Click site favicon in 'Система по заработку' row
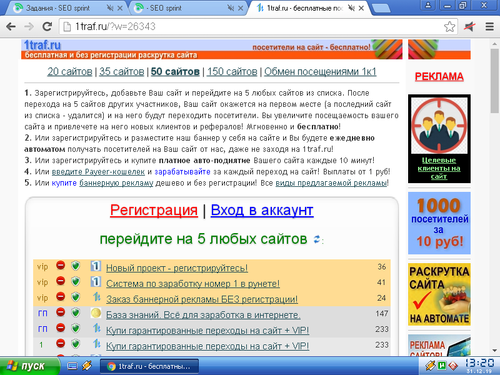This screenshot has height=375, width=500. coord(96,282)
